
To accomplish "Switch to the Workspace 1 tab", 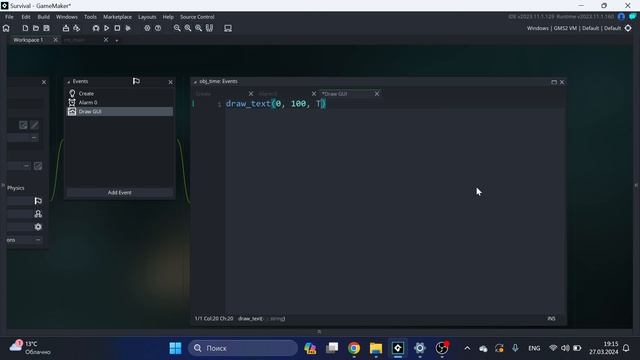I will point(28,40).
